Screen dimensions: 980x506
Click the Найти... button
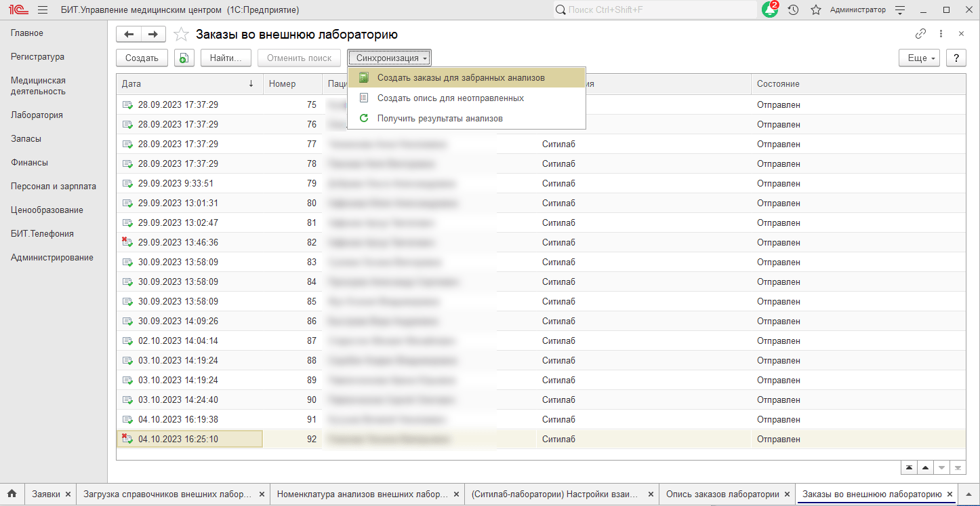pyautogui.click(x=226, y=58)
